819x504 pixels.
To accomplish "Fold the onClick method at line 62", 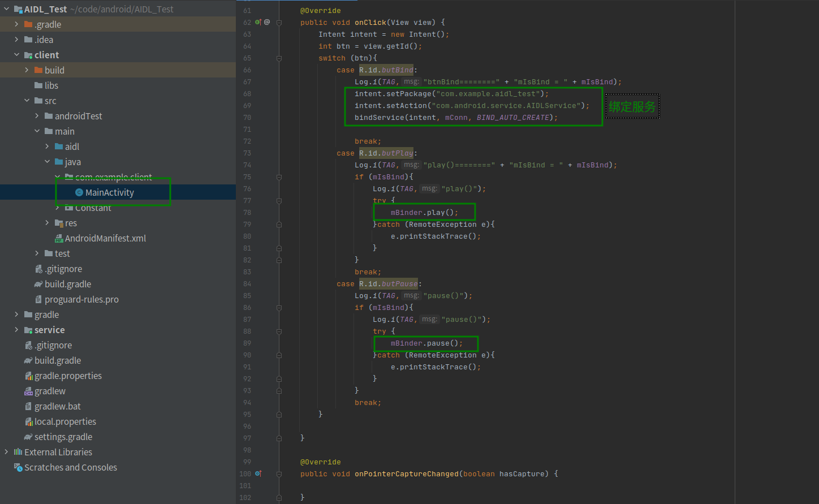I will pos(279,22).
